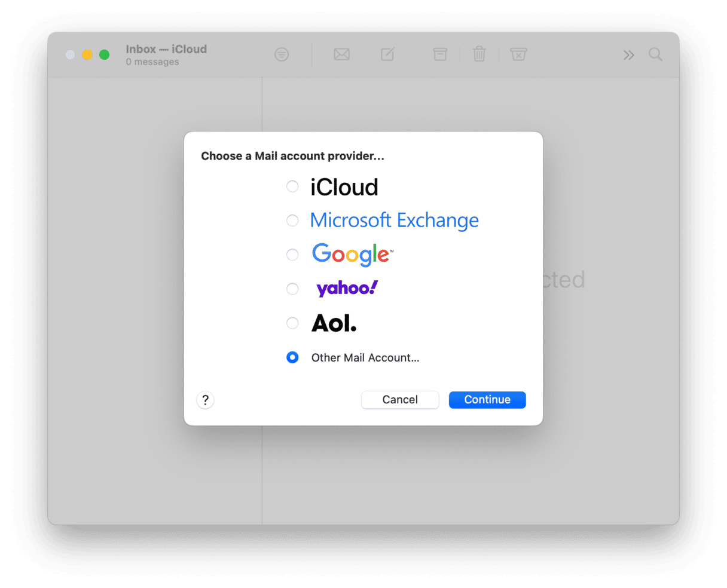727x588 pixels.
Task: Expand the toolbar overflow double-chevron
Action: pos(628,56)
